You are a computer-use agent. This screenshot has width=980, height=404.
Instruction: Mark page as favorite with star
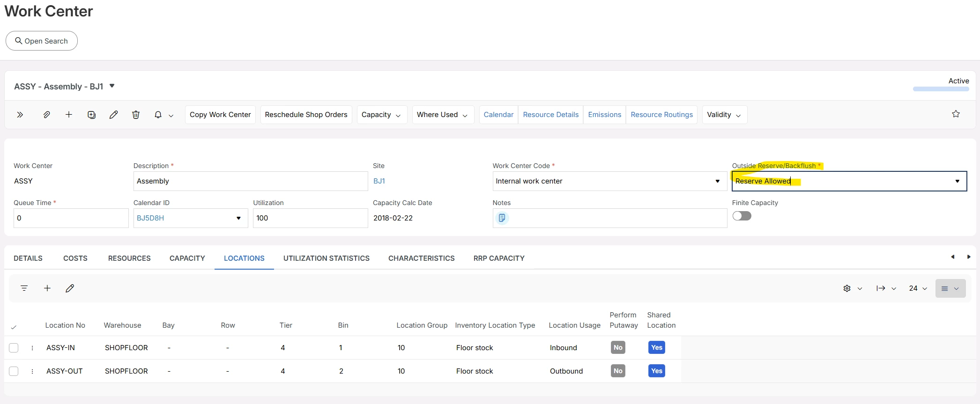(x=956, y=114)
